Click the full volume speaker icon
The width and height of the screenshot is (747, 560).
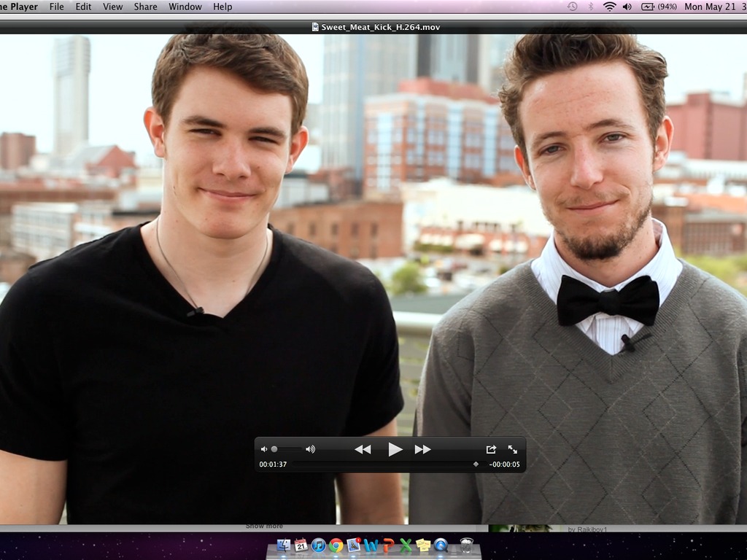311,449
